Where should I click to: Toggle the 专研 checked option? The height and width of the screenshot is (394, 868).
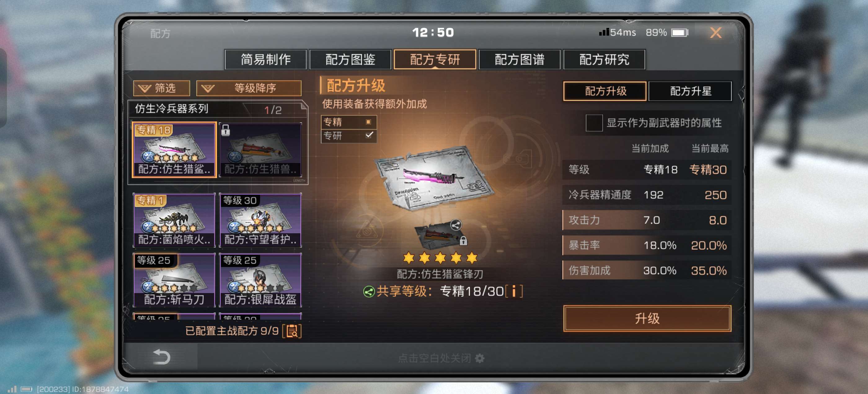(x=349, y=136)
